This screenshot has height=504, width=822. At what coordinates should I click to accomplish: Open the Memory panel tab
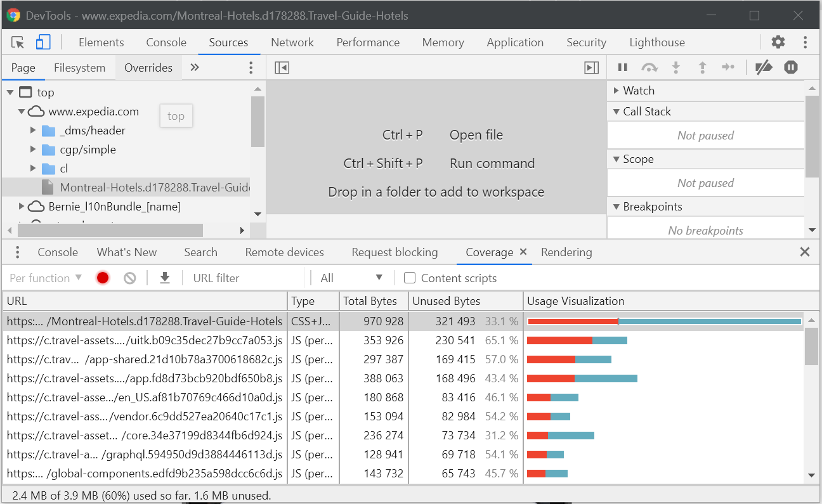pyautogui.click(x=443, y=42)
